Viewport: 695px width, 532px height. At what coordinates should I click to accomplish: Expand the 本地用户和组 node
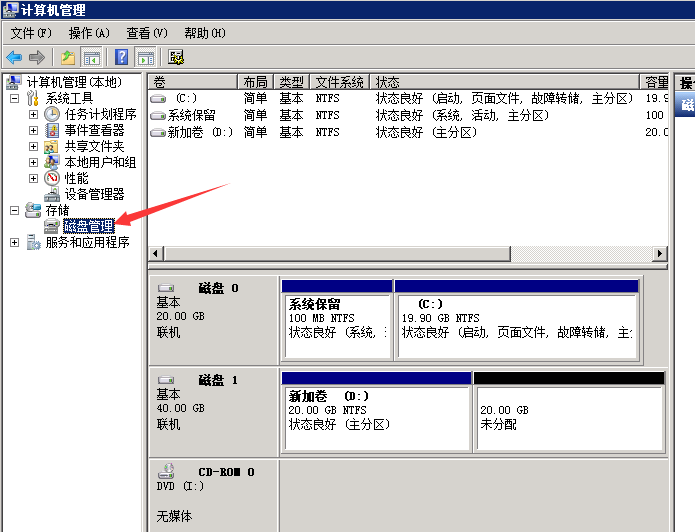33,162
